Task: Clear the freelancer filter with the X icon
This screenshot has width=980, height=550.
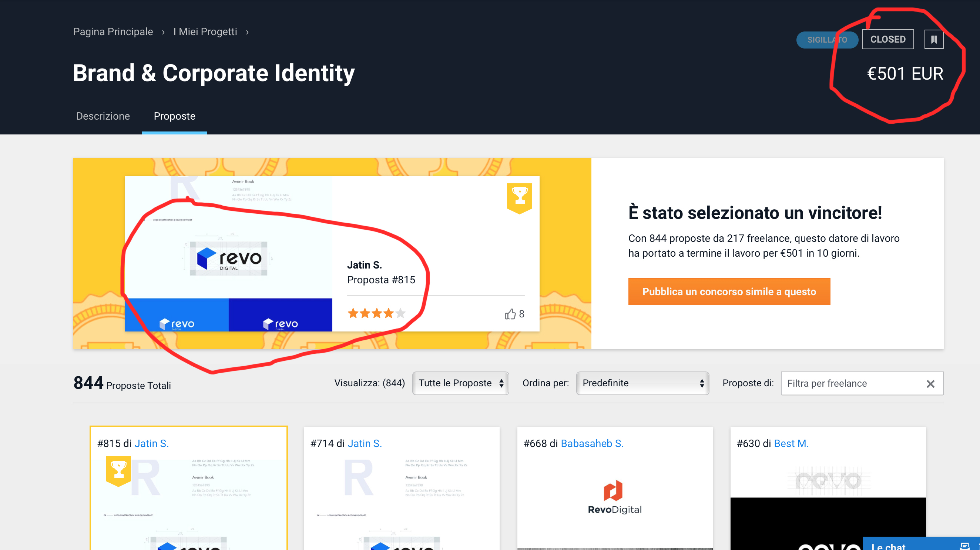Action: (931, 383)
